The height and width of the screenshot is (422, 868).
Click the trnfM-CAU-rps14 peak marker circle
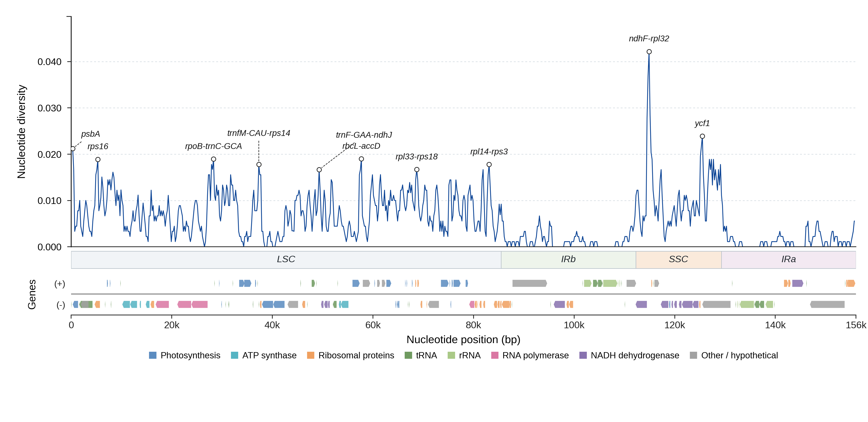coord(259,164)
